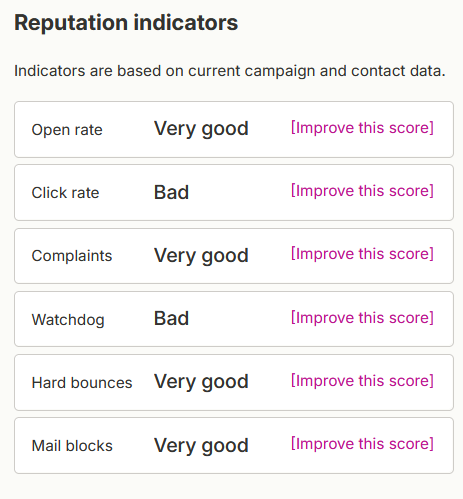
Task: Click 'Improve this score' for Mail blocks
Action: (362, 444)
